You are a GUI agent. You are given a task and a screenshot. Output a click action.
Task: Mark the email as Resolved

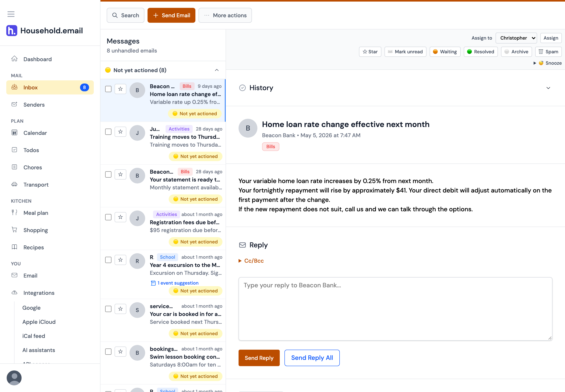coord(481,52)
